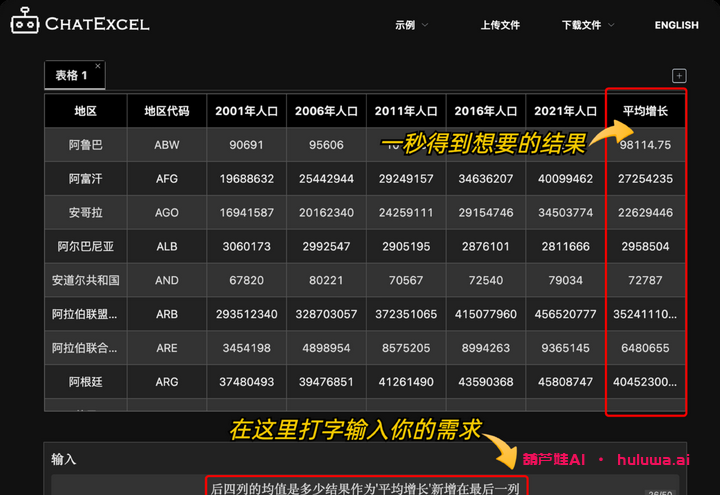Screen dimensions: 720x495
Task: Click the 2021年人口 column header
Action: (565, 111)
